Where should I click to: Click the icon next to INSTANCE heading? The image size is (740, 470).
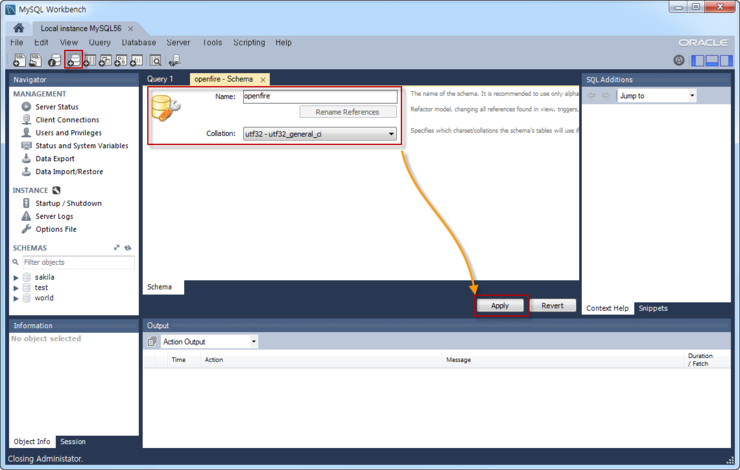tap(56, 190)
